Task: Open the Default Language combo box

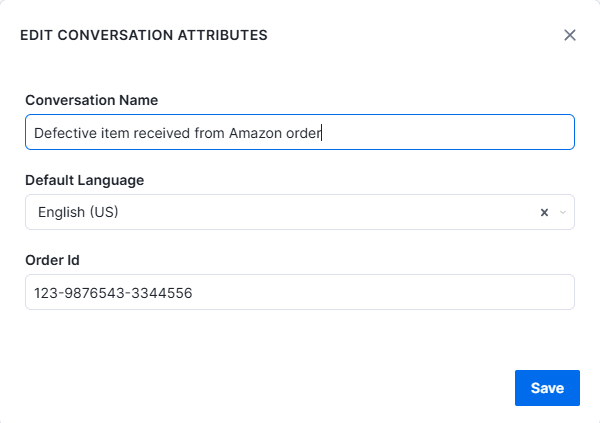Action: coord(300,212)
